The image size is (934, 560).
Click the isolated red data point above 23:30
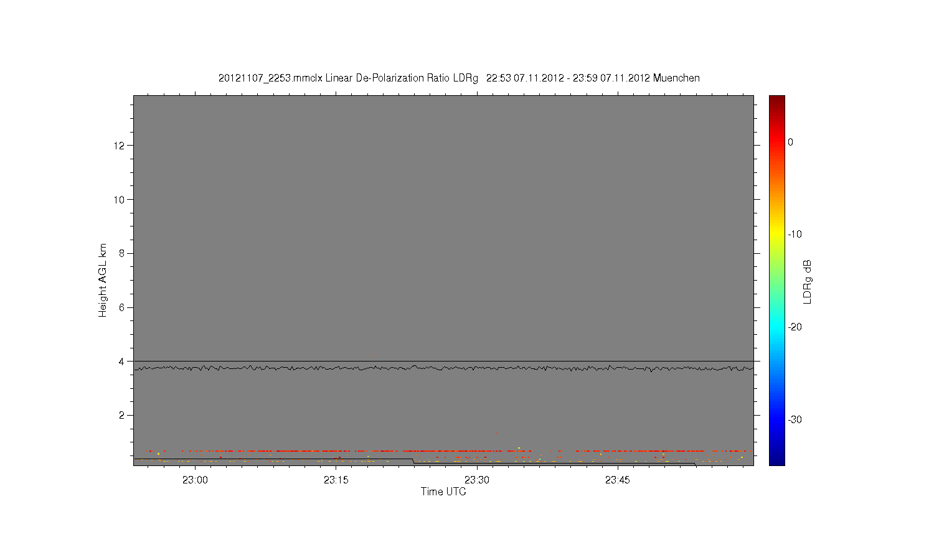[x=496, y=433]
